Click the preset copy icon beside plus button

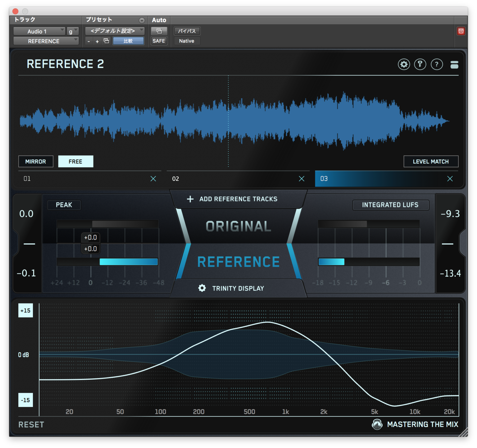tap(106, 41)
